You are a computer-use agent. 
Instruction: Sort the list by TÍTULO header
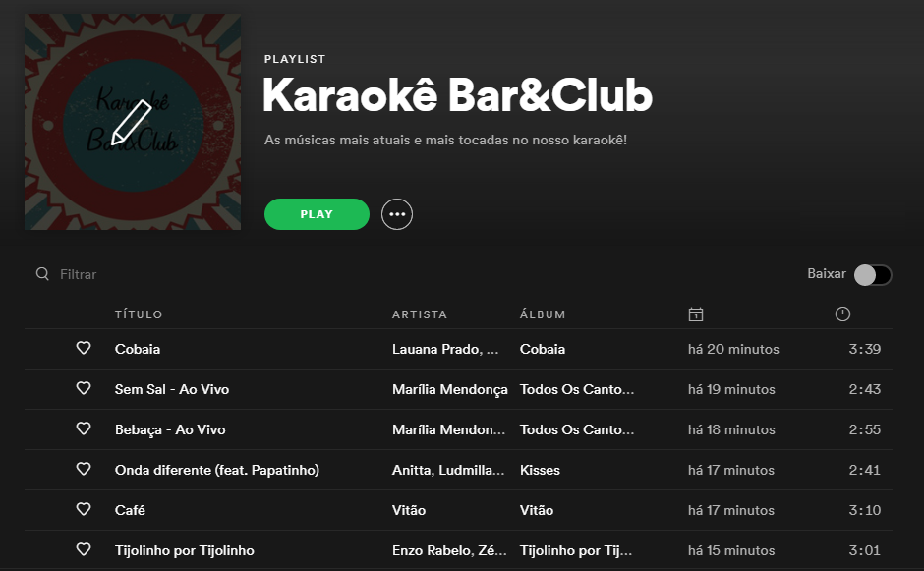pyautogui.click(x=139, y=314)
